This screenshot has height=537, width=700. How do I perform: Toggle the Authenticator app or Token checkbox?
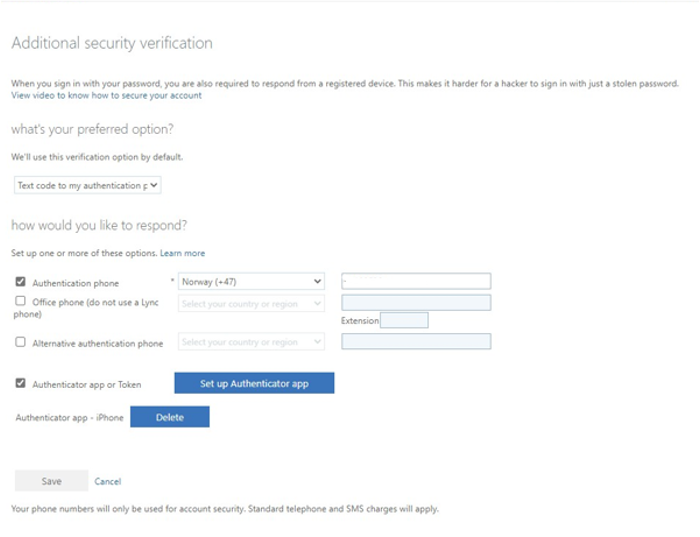(21, 383)
